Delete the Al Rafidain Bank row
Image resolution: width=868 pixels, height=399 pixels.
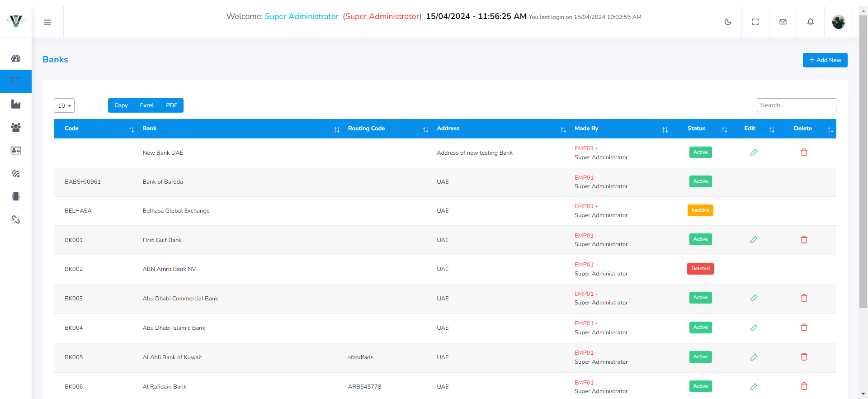(x=804, y=386)
